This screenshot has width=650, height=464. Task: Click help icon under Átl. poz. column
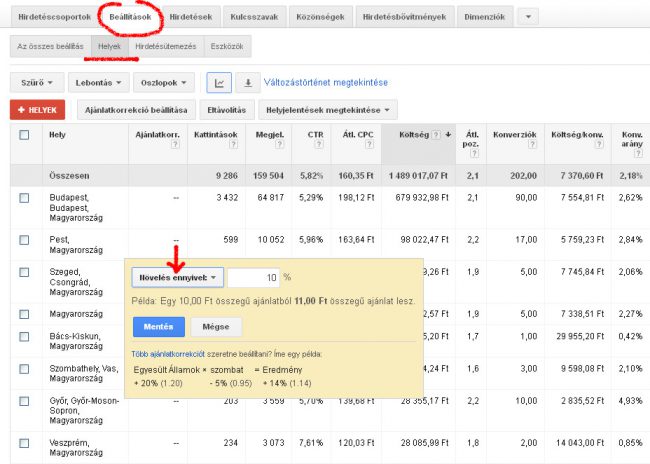(x=474, y=153)
